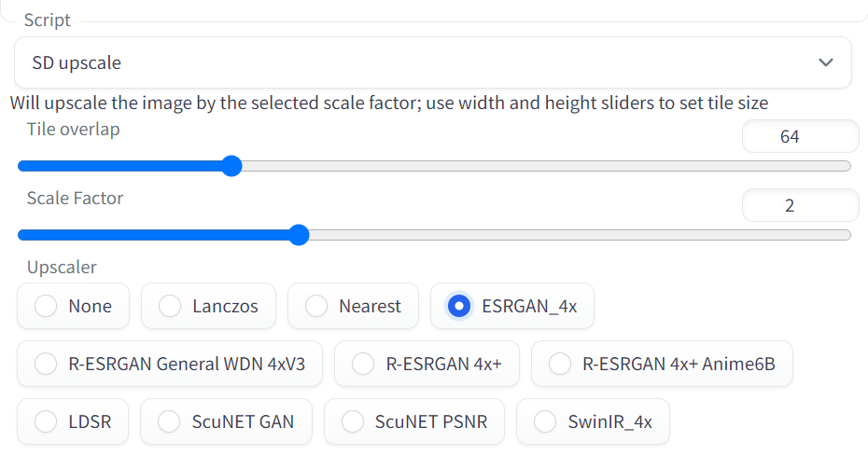868x469 pixels.
Task: Click the Tile overlap value field showing 64
Action: point(799,137)
